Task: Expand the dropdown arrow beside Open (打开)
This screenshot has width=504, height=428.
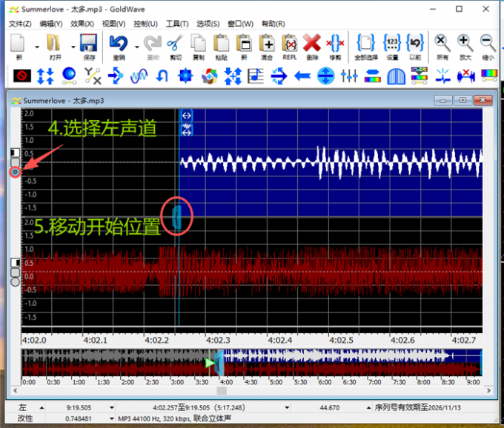Action: (72, 46)
